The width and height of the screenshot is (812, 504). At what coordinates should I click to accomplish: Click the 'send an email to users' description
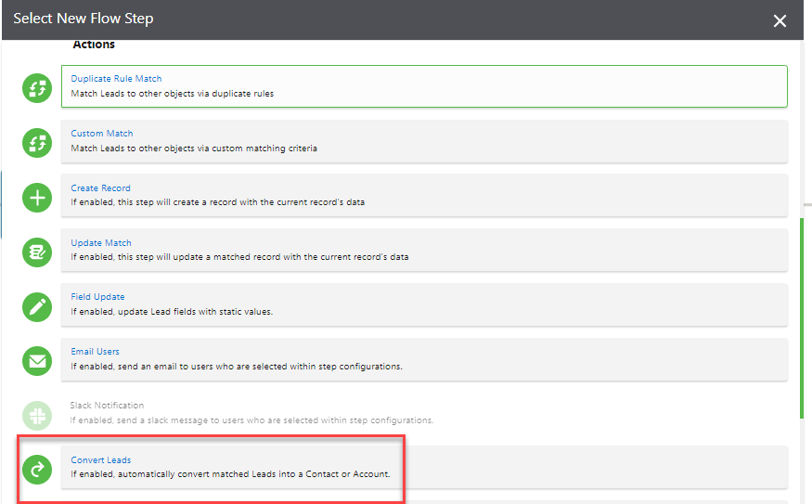click(237, 367)
